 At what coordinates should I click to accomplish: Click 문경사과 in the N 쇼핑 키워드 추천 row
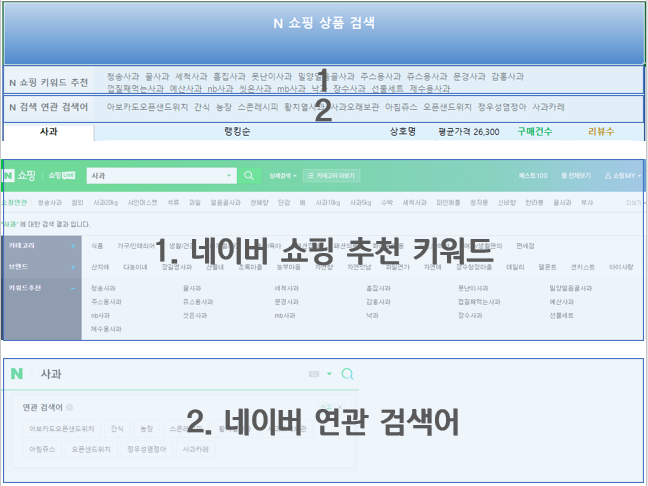[469, 76]
